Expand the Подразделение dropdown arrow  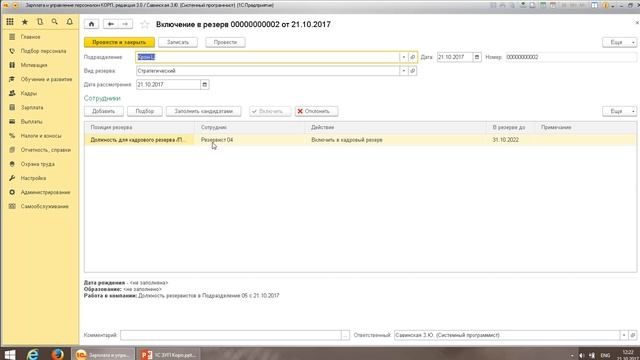pos(404,57)
